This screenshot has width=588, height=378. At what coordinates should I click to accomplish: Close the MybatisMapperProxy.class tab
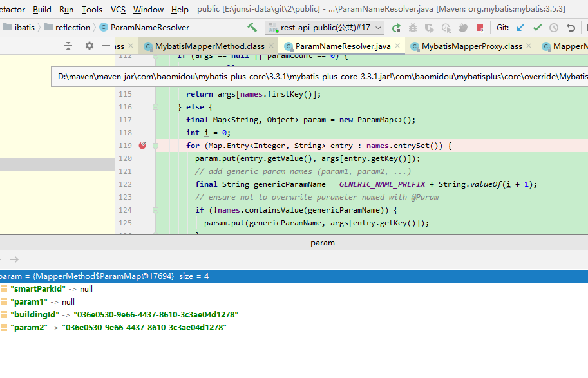[529, 46]
